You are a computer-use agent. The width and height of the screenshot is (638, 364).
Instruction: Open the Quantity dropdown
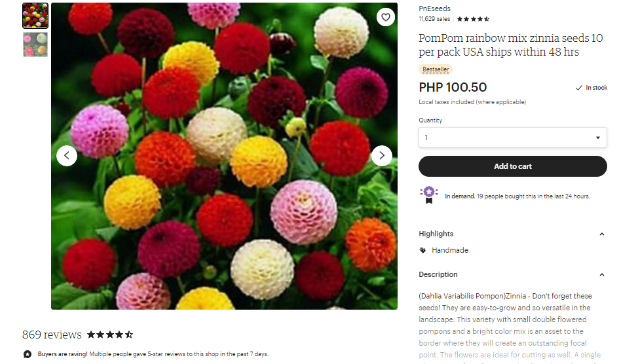pos(512,137)
